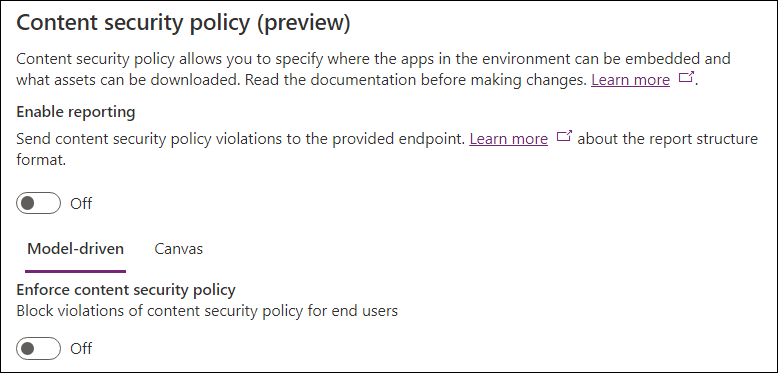Screen dimensions: 778x373
Task: Open the external-link icon after "making changes" Learn more
Action: tap(686, 78)
